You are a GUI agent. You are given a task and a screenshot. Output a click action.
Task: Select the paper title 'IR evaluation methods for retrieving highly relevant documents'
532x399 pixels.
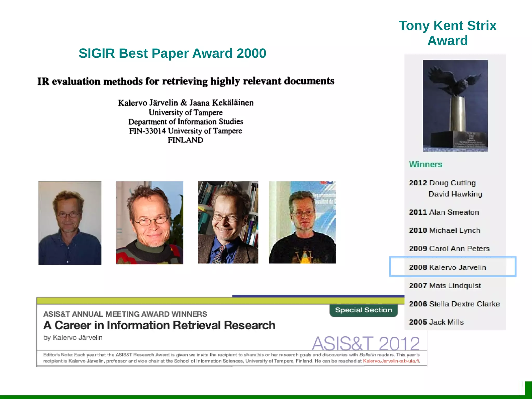(186, 81)
